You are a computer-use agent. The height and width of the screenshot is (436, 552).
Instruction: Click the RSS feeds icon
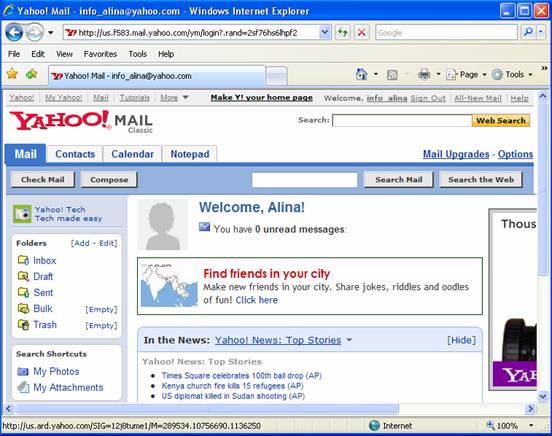tap(392, 75)
